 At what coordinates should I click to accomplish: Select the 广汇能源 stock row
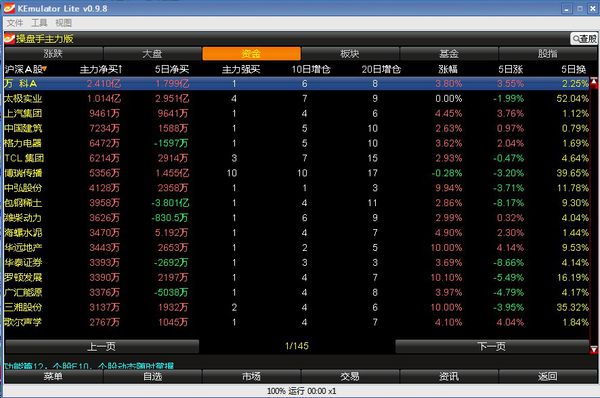click(x=297, y=292)
